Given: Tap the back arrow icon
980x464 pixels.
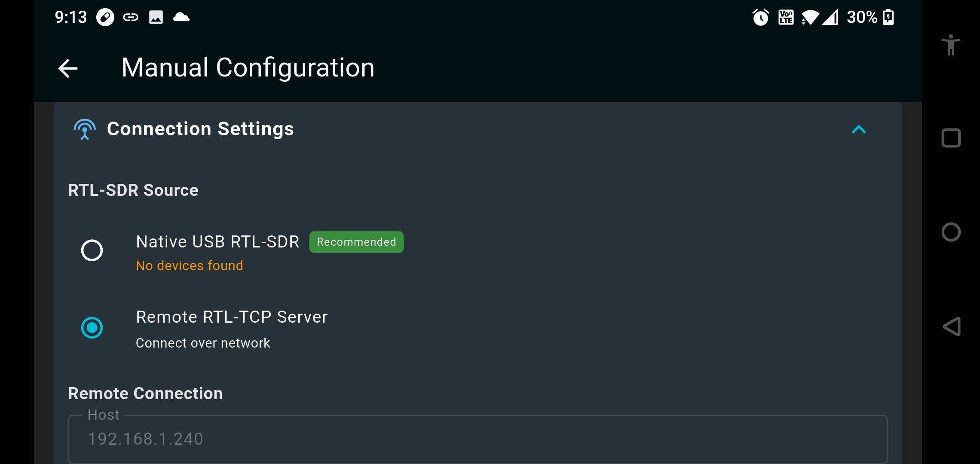Looking at the screenshot, I should tap(68, 68).
